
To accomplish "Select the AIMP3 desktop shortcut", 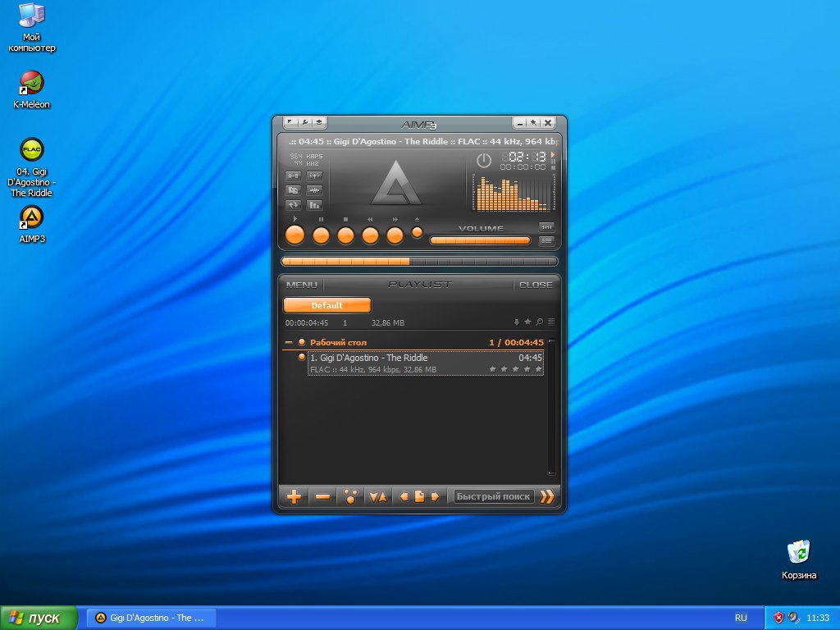I will [32, 225].
